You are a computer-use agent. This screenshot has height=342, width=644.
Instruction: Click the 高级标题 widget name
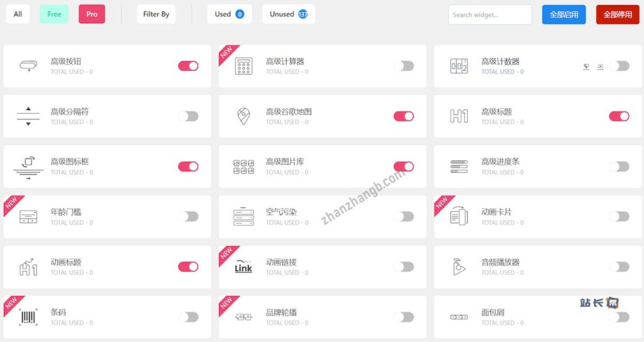pyautogui.click(x=497, y=112)
